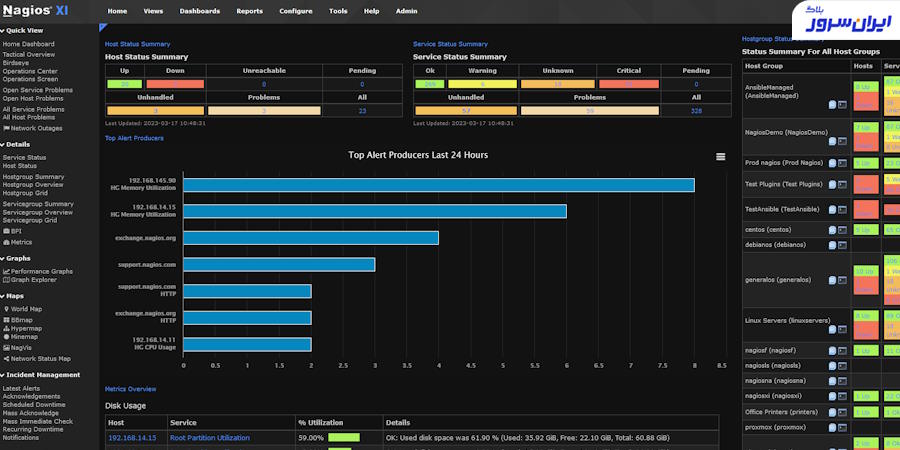Click the red Down hosts count cell
Image resolution: width=900 pixels, height=450 pixels.
coord(175,84)
